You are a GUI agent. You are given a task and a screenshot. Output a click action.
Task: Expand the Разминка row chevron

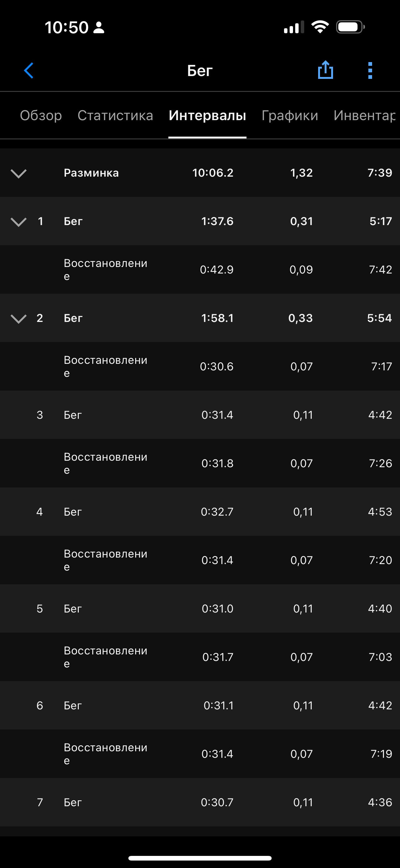click(19, 173)
